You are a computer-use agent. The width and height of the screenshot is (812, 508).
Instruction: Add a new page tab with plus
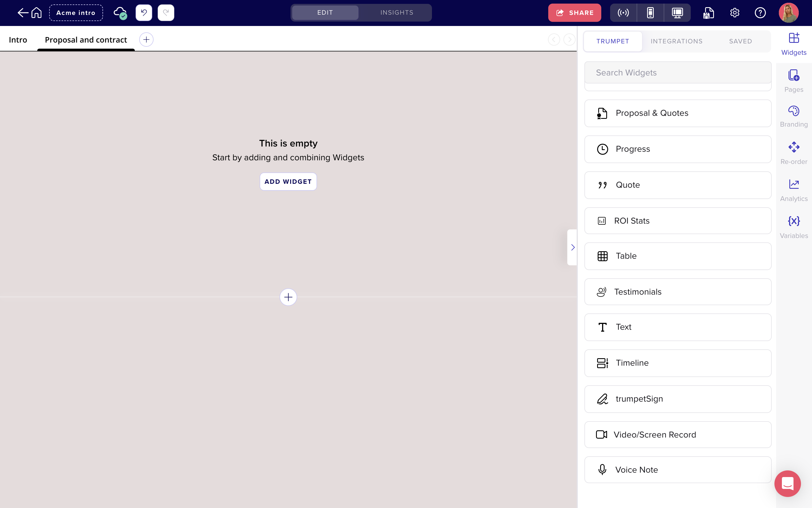(146, 40)
